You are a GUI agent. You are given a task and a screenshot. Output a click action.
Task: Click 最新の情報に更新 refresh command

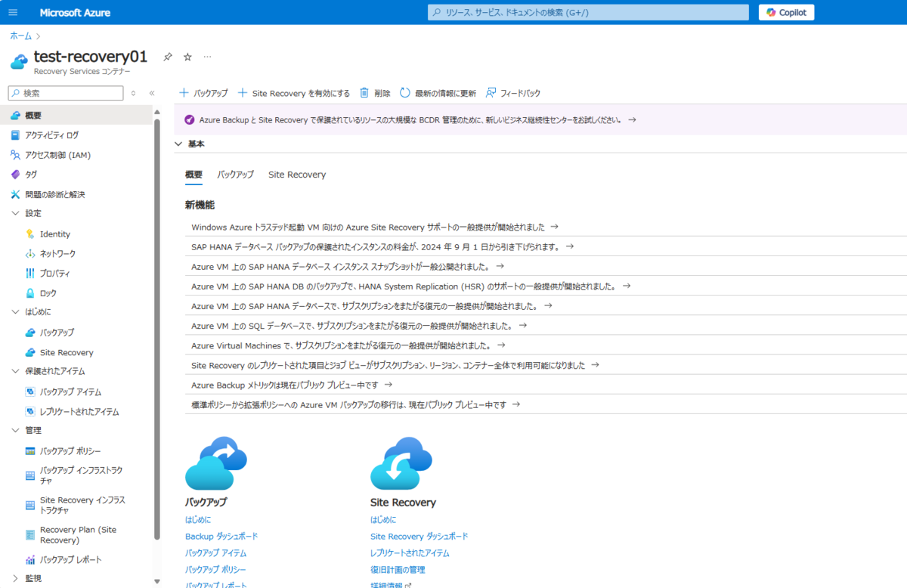[x=438, y=93]
